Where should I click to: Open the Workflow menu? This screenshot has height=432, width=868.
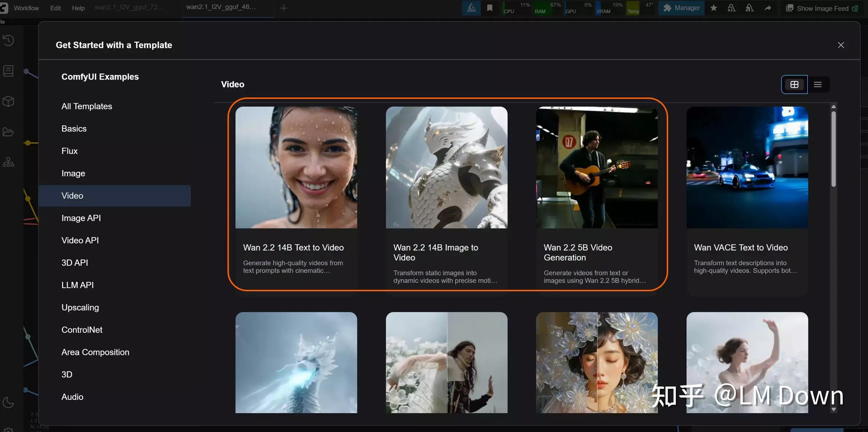click(x=26, y=8)
